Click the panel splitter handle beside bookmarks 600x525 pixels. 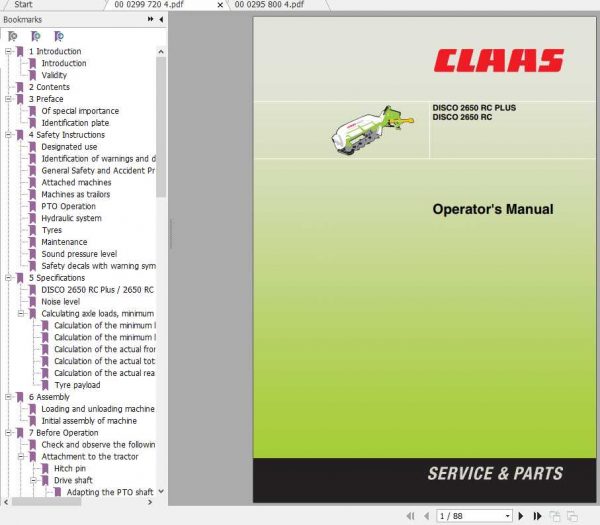(171, 233)
